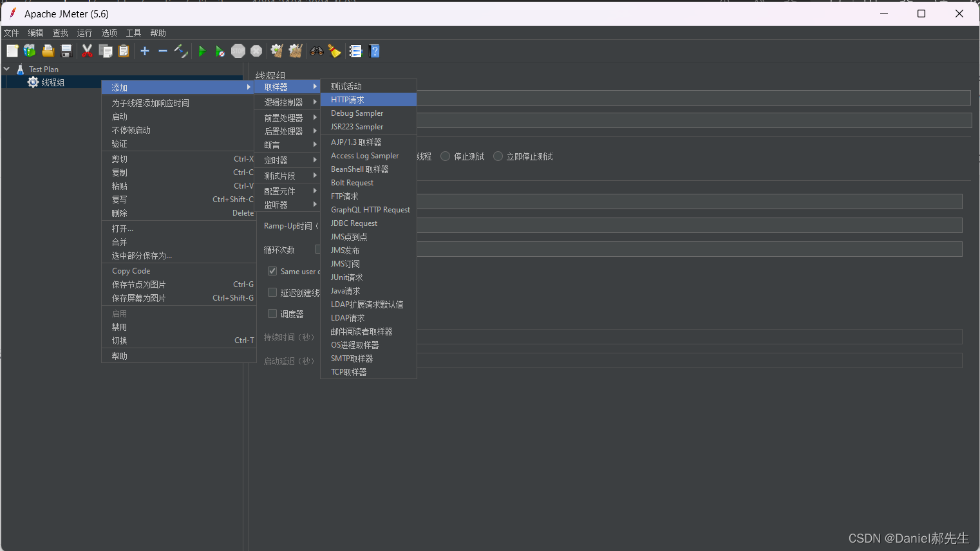980x551 pixels.
Task: Open the 工具 menu
Action: [x=133, y=33]
